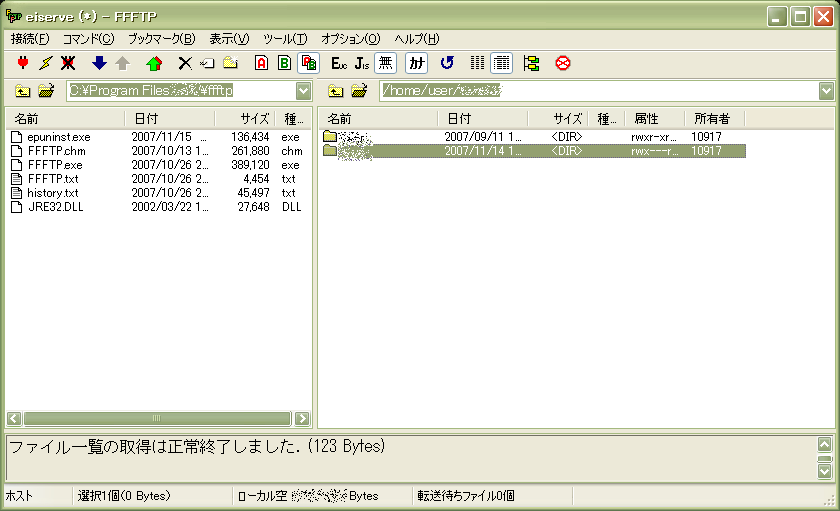Select remote folder dated 2007/09/11
Screen dimensions: 840x511
click(x=533, y=137)
